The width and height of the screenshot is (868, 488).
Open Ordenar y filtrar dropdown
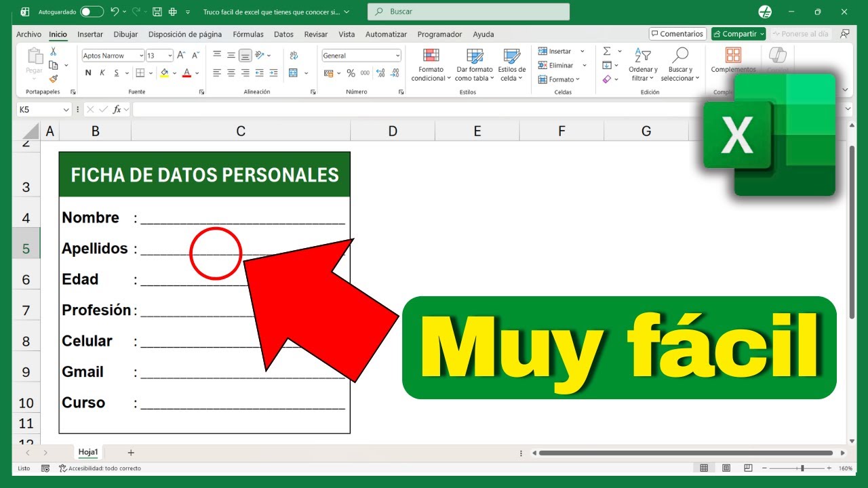point(642,65)
